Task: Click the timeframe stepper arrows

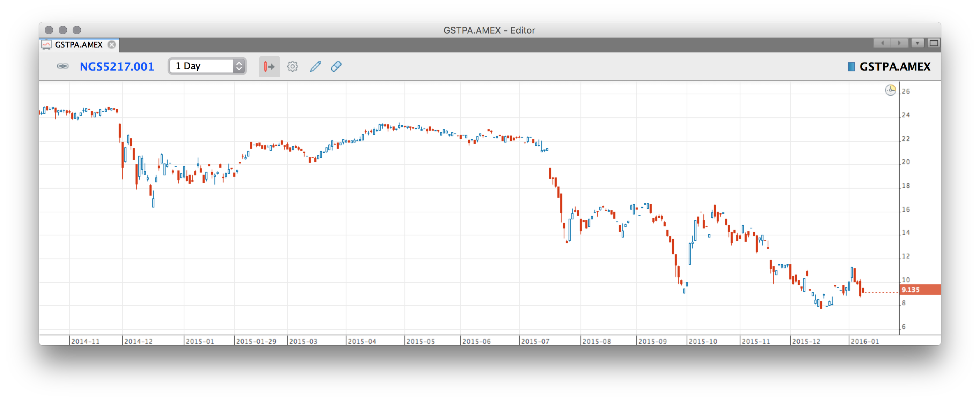Action: [239, 66]
